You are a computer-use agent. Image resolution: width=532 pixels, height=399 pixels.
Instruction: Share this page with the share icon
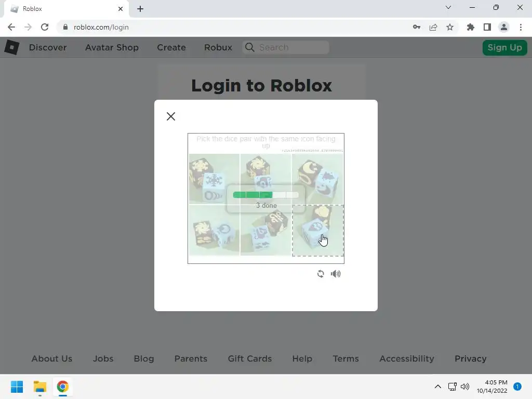[433, 27]
